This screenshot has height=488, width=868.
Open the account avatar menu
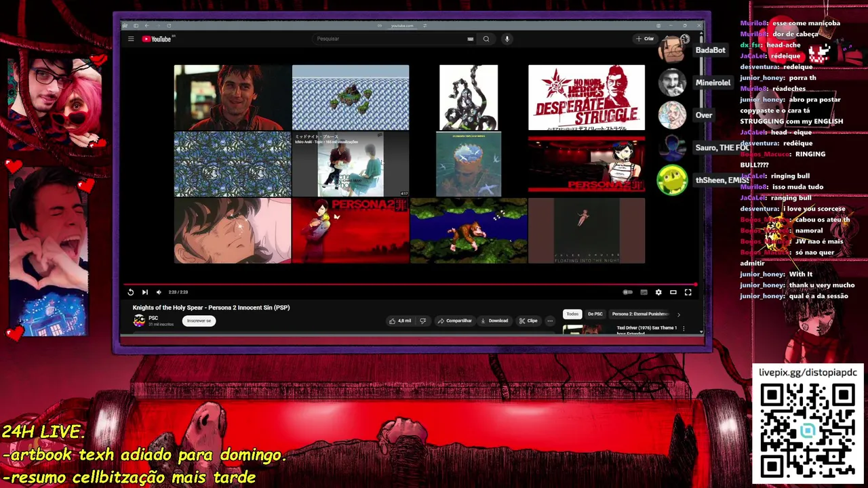pos(685,39)
